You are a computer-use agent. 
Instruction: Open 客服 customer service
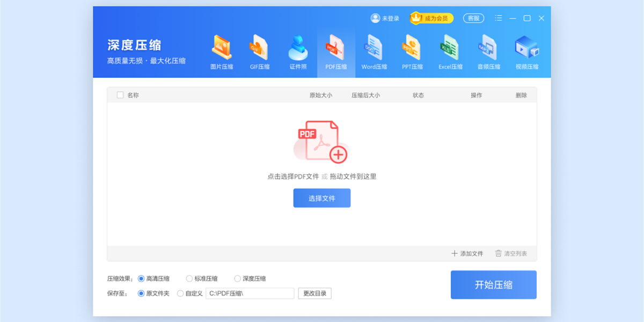473,18
